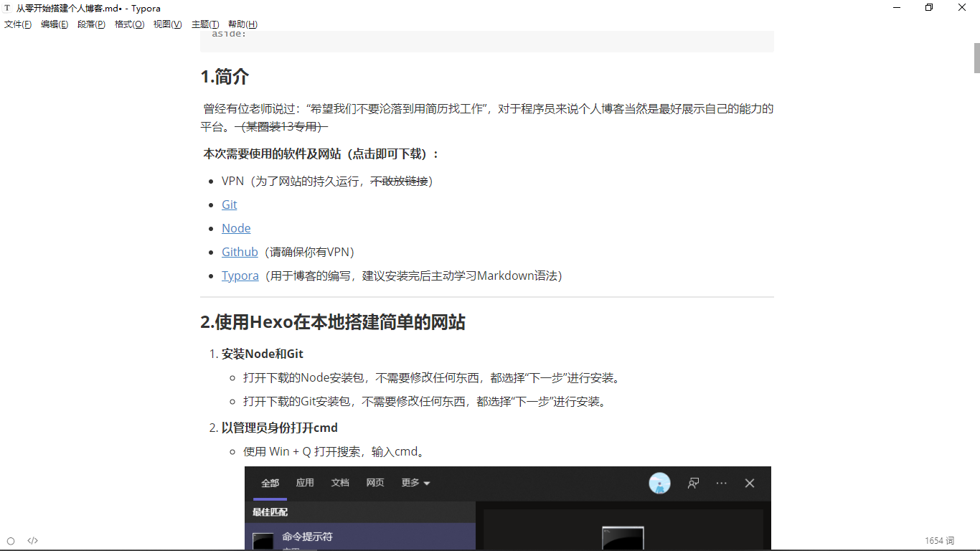
Task: Click the 安装Node和Git list item
Action: click(x=263, y=354)
